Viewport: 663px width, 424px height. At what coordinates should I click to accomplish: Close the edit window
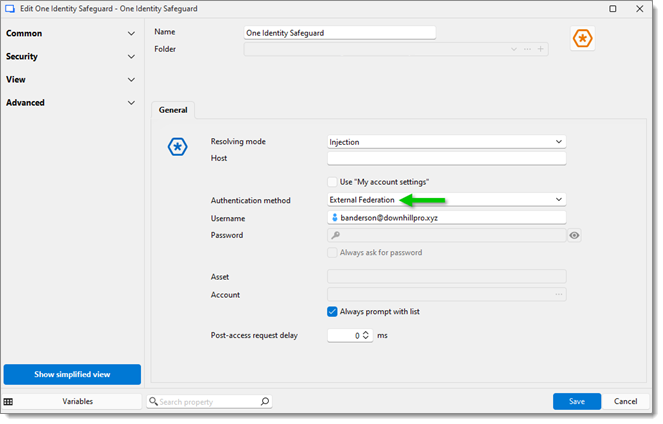640,9
